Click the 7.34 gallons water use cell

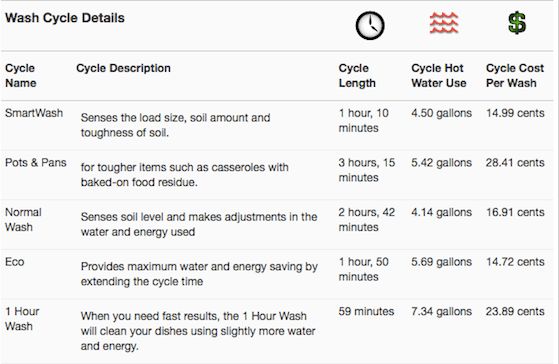441,311
